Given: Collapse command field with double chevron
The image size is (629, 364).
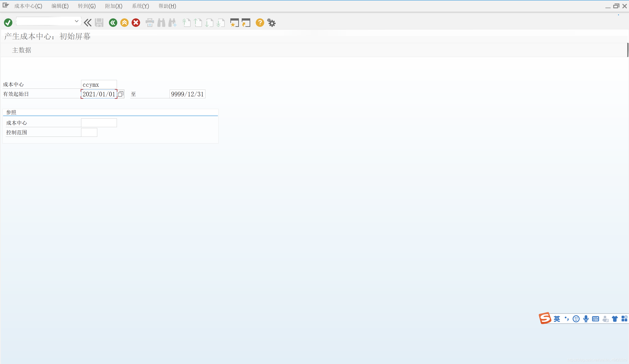Looking at the screenshot, I should click(88, 23).
